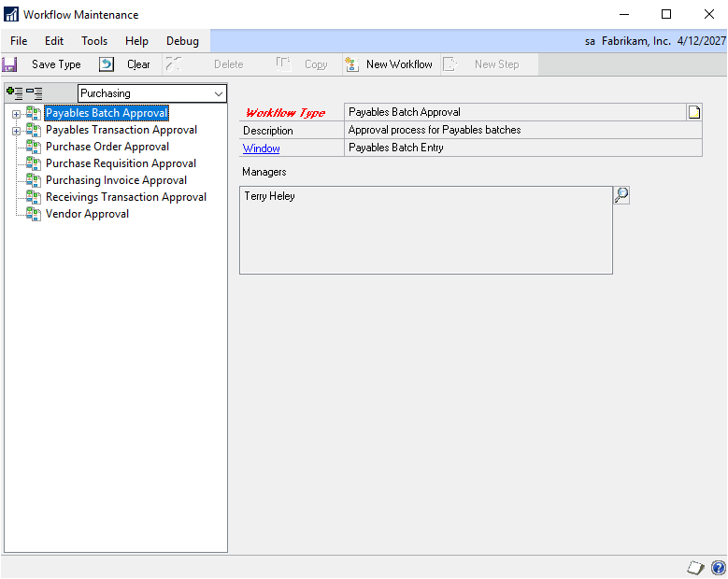Open the Edit menu
The image size is (728, 579).
tap(54, 41)
